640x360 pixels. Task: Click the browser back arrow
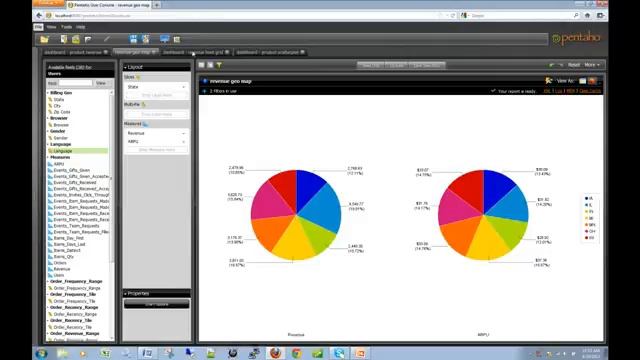point(39,16)
